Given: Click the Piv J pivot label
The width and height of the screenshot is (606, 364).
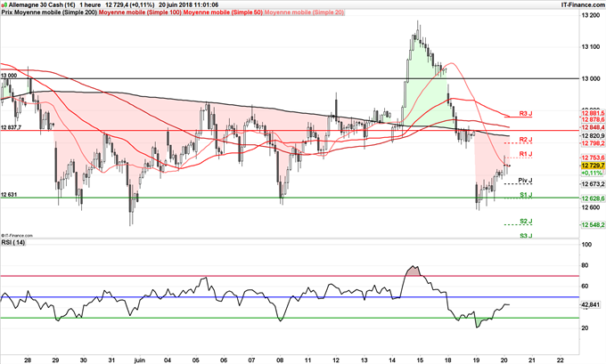Looking at the screenshot, I should point(525,181).
